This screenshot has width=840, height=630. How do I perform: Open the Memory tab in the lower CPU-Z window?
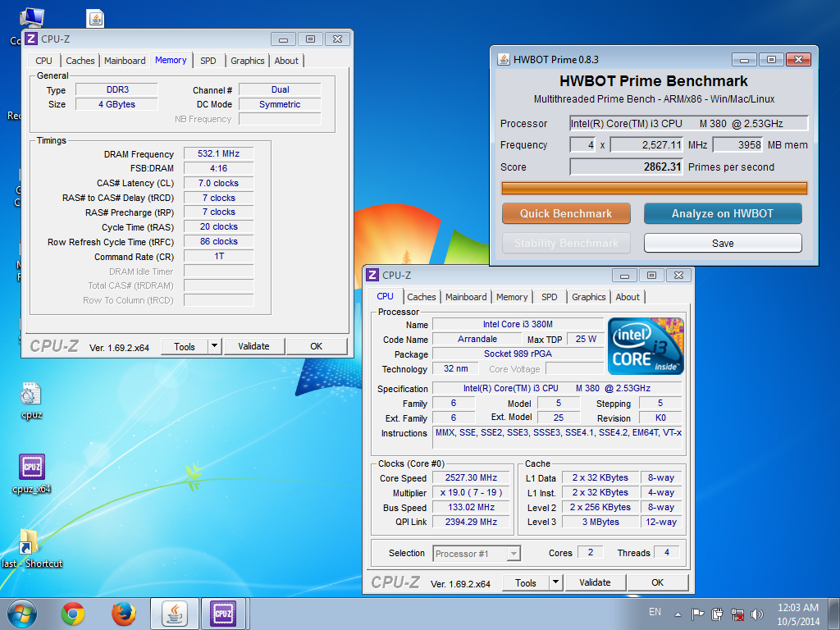tap(512, 297)
